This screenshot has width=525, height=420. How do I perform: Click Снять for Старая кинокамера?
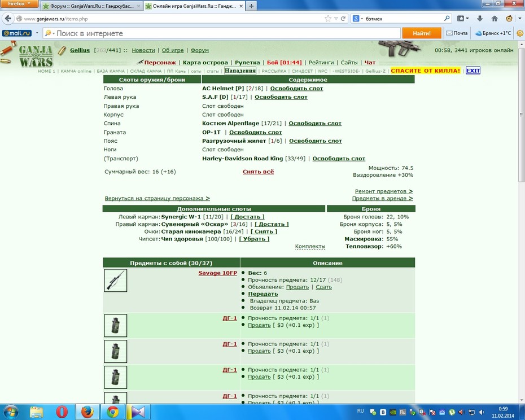pyautogui.click(x=264, y=231)
